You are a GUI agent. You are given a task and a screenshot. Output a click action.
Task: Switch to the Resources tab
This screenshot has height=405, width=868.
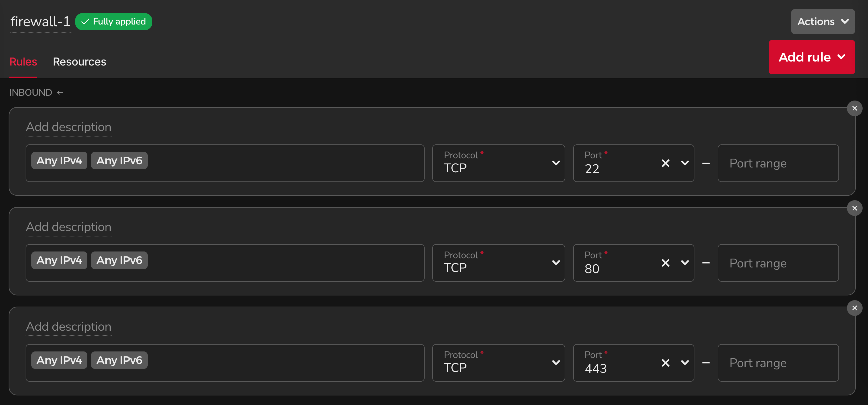coord(79,62)
